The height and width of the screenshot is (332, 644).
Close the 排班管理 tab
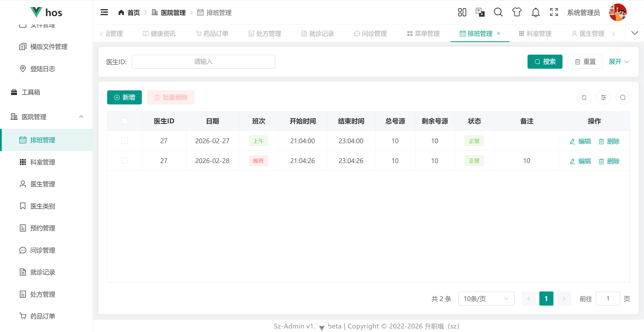tap(499, 33)
